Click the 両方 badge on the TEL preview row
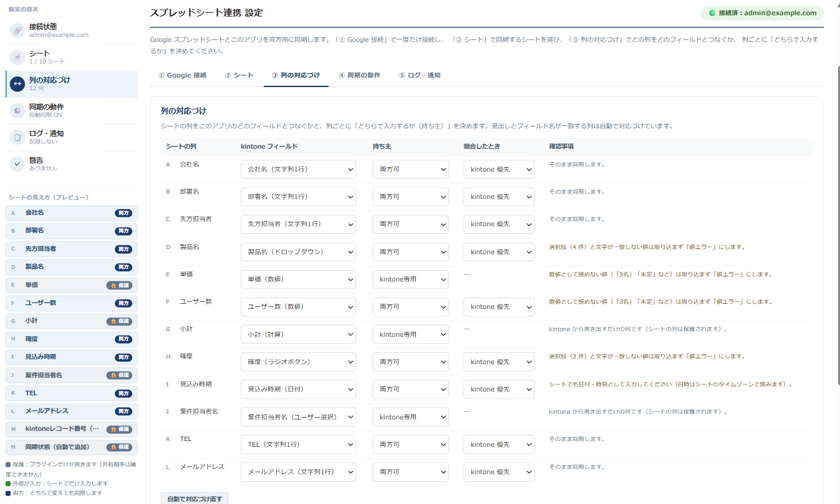Screen dimensions: 840x504 pos(123,393)
